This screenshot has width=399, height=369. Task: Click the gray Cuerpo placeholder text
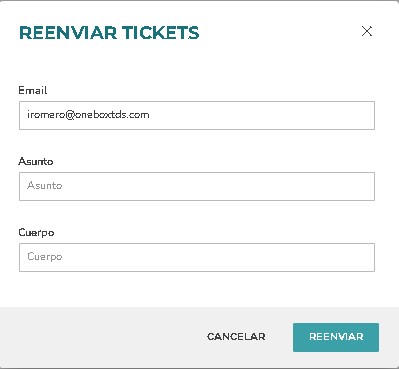click(45, 257)
